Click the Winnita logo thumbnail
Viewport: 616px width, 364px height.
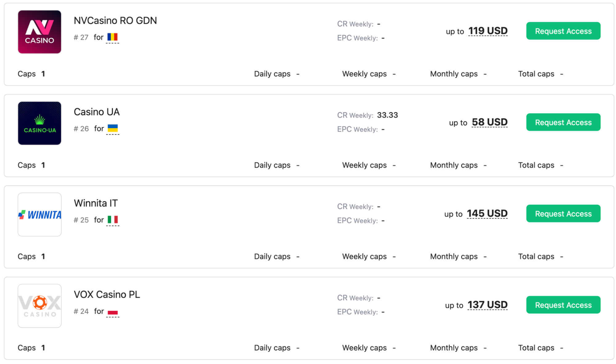pyautogui.click(x=39, y=215)
